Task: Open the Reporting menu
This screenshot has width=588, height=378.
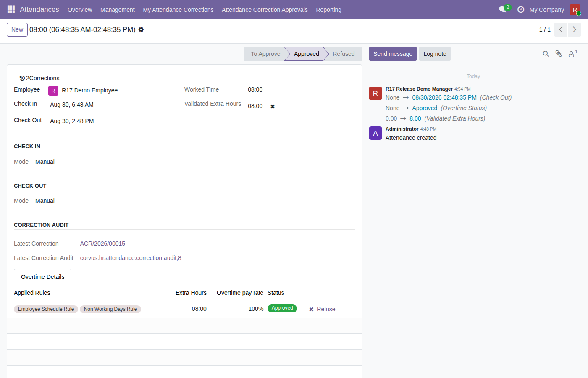Action: click(328, 10)
